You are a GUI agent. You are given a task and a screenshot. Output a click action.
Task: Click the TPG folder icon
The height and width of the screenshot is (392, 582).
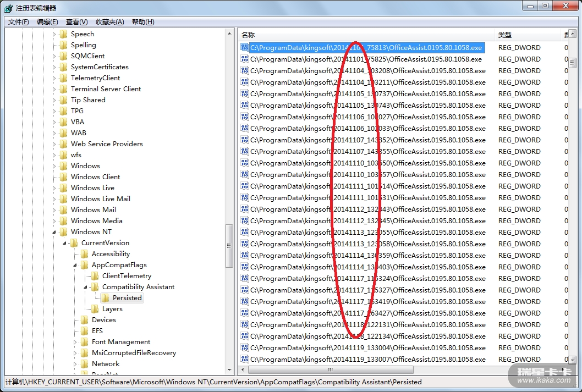64,111
